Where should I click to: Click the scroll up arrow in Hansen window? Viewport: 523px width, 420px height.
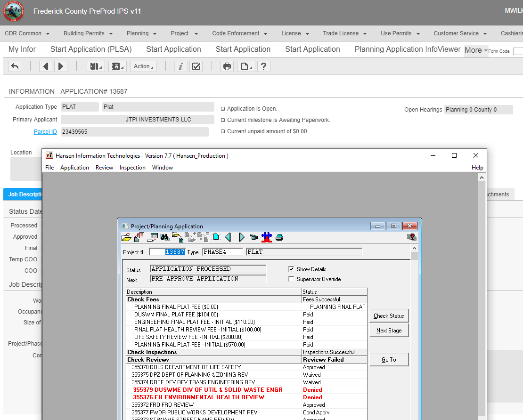point(482,178)
